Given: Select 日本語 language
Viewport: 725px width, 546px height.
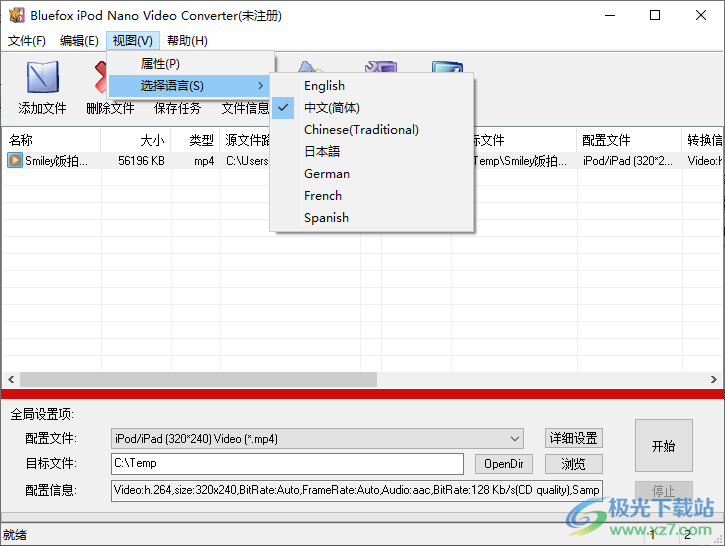Looking at the screenshot, I should click(x=372, y=152).
